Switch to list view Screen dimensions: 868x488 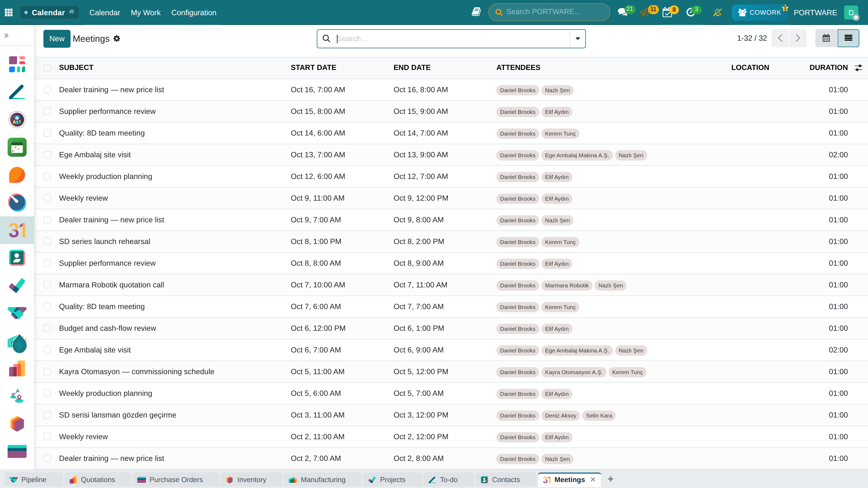click(848, 38)
